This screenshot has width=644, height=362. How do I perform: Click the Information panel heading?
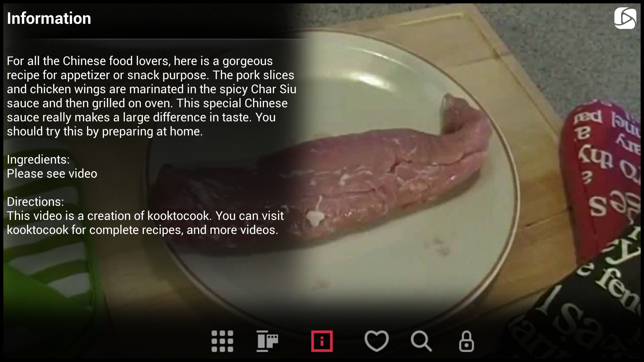click(49, 18)
